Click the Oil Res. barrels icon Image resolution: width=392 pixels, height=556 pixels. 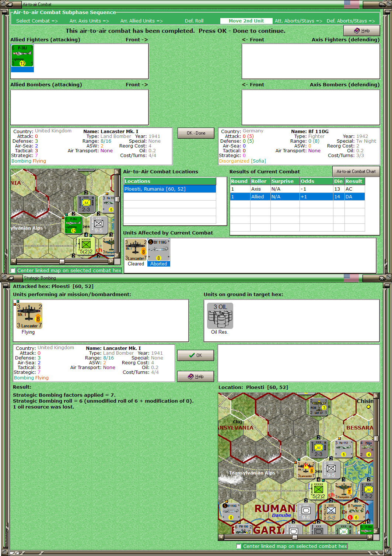220,316
